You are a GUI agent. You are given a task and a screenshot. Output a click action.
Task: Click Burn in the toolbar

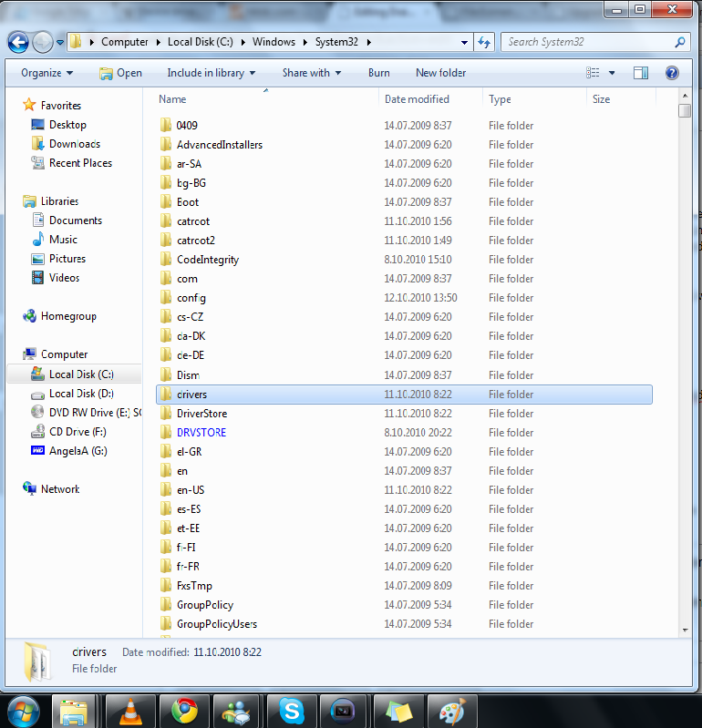click(x=379, y=73)
